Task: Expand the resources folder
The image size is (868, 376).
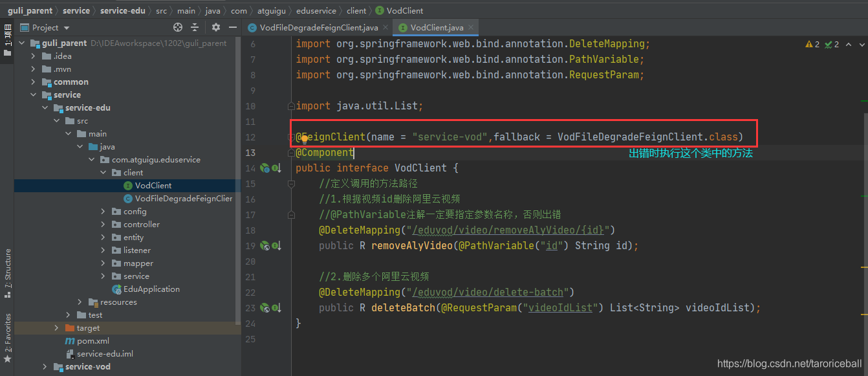Action: click(x=80, y=302)
